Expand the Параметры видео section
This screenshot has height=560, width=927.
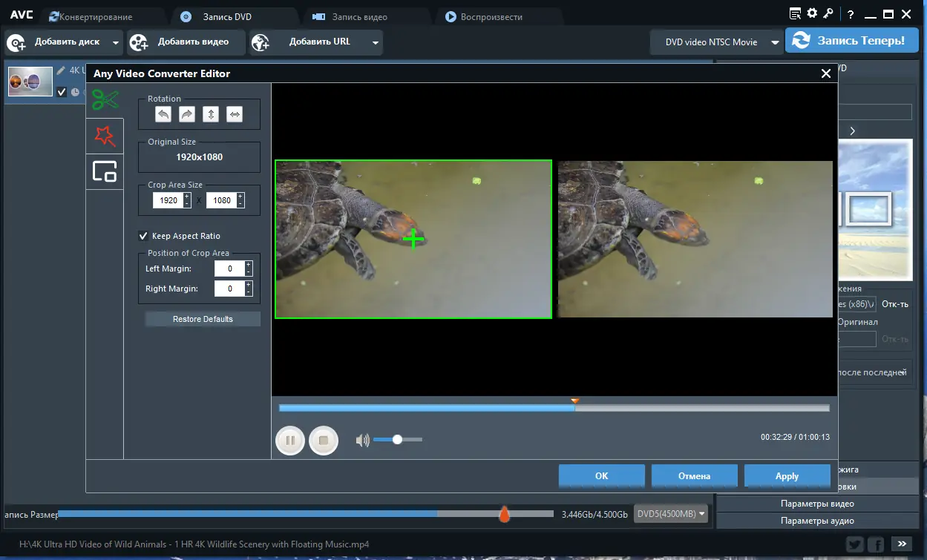coord(816,504)
